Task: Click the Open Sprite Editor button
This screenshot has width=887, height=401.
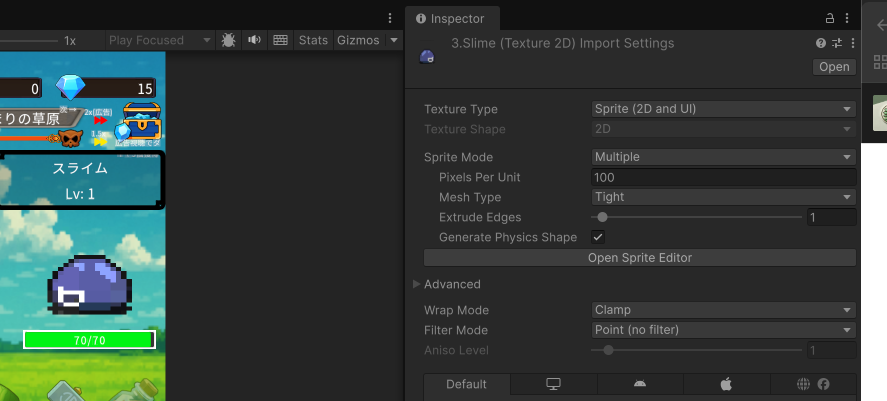Action: pos(640,258)
